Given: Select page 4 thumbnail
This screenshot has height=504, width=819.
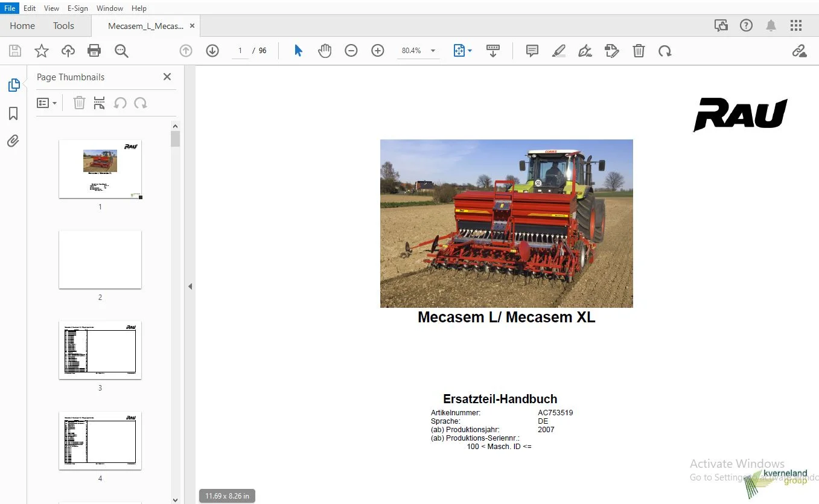Looking at the screenshot, I should [100, 441].
